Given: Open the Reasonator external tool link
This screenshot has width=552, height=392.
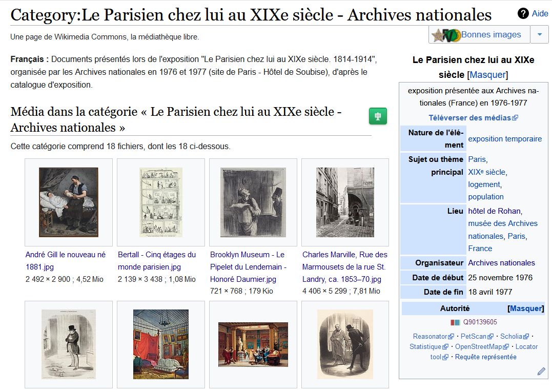Looking at the screenshot, I should point(430,337).
